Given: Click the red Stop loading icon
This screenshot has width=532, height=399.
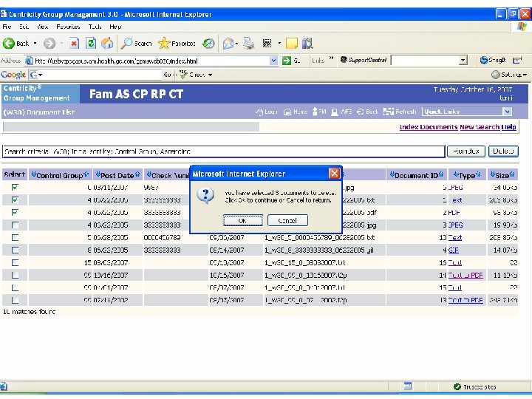Looking at the screenshot, I should click(74, 44).
